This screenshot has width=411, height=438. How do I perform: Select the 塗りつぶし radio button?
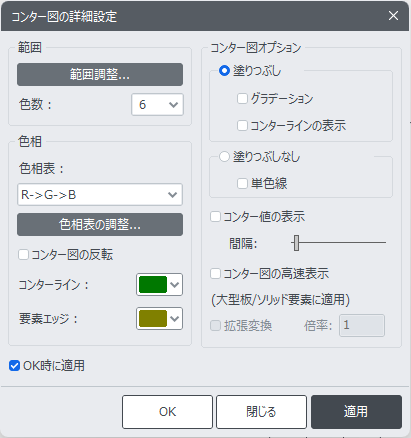[x=224, y=71]
